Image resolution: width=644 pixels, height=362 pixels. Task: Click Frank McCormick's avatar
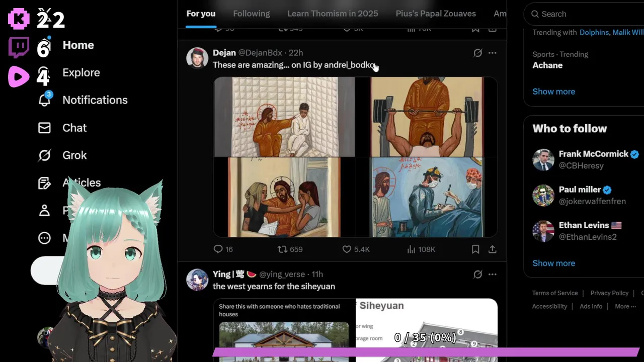pos(543,160)
